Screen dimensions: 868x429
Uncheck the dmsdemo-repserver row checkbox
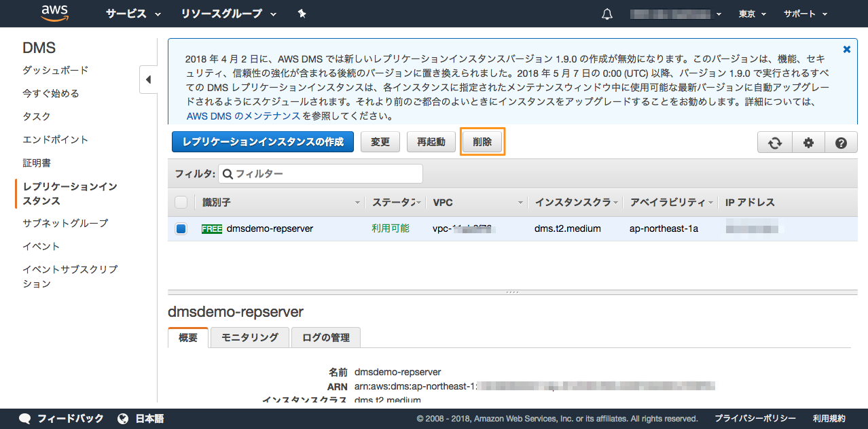181,229
